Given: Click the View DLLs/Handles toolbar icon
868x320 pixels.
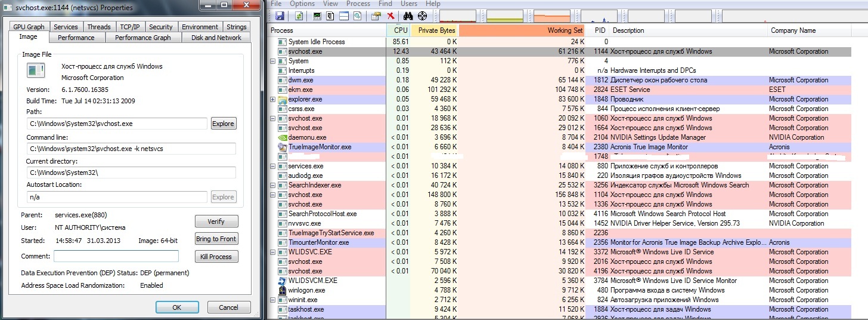Looking at the screenshot, I should click(x=358, y=16).
